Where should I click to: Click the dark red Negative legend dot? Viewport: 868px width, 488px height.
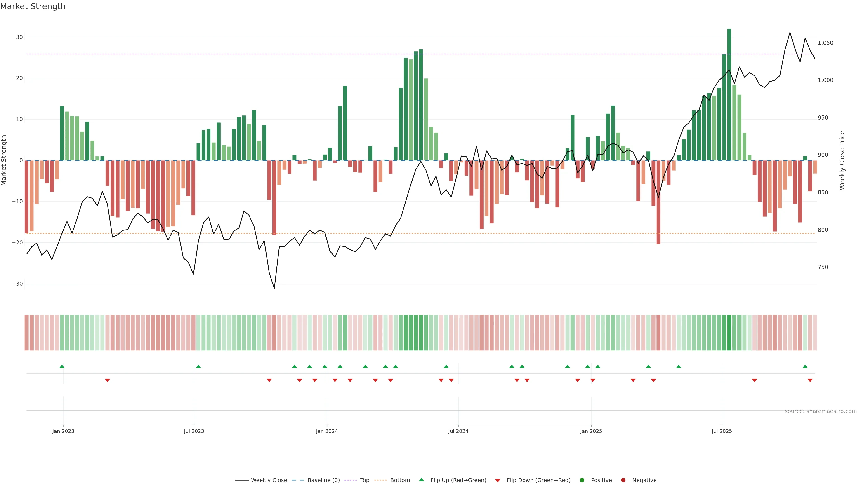coord(623,480)
